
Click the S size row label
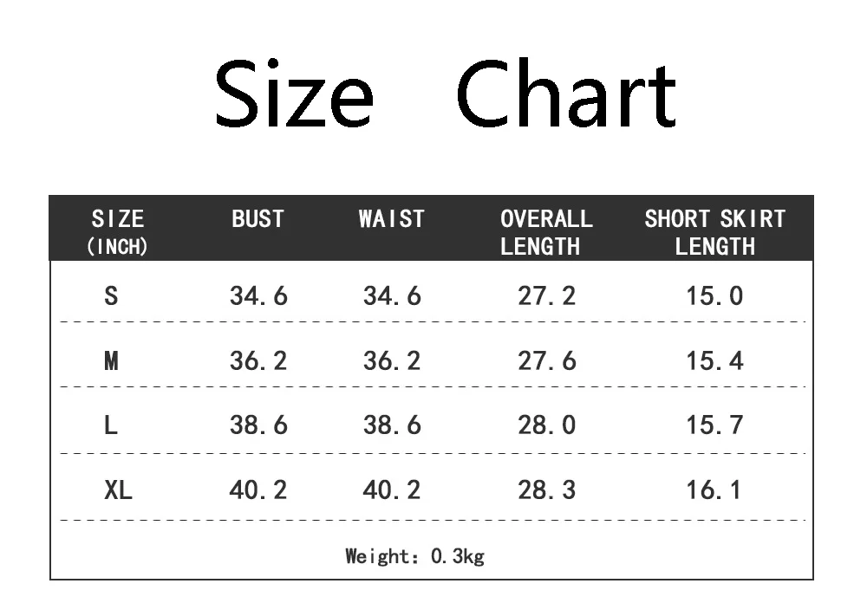[x=111, y=296]
